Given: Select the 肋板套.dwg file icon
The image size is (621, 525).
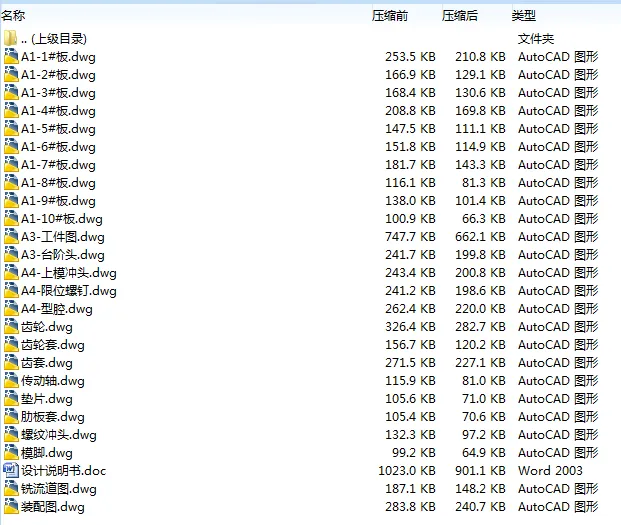Looking at the screenshot, I should tap(11, 417).
